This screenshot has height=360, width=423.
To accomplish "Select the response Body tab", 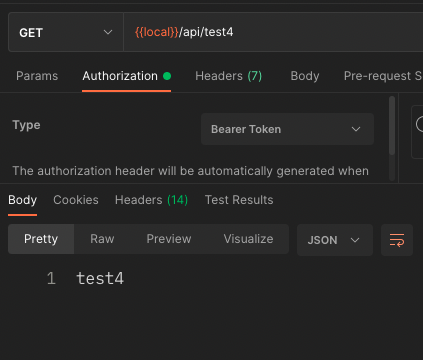I will pos(22,200).
